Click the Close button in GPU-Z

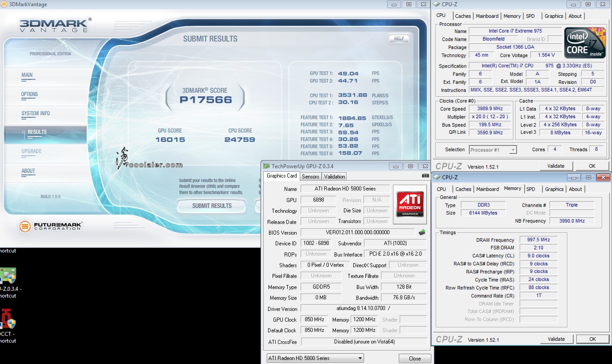pyautogui.click(x=415, y=358)
